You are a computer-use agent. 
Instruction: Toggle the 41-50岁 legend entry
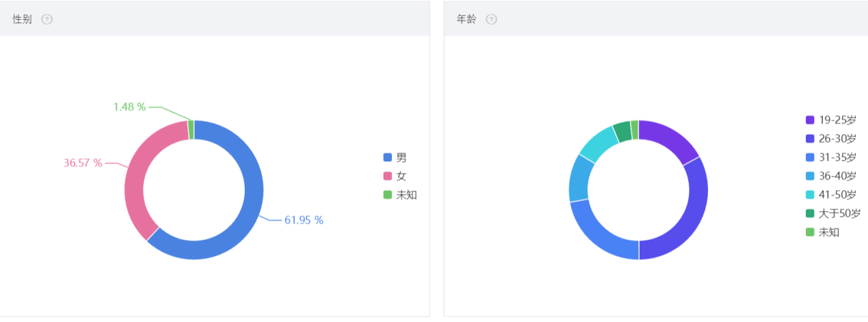(x=831, y=194)
